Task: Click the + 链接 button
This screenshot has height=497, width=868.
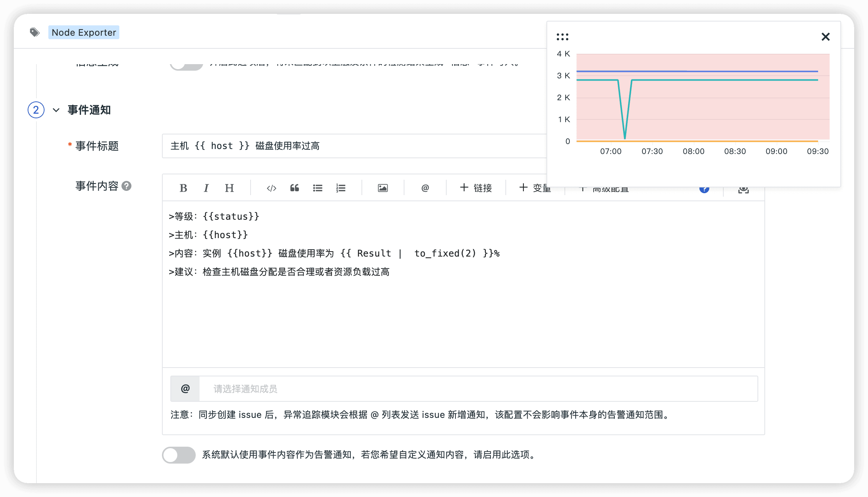Action: click(476, 188)
